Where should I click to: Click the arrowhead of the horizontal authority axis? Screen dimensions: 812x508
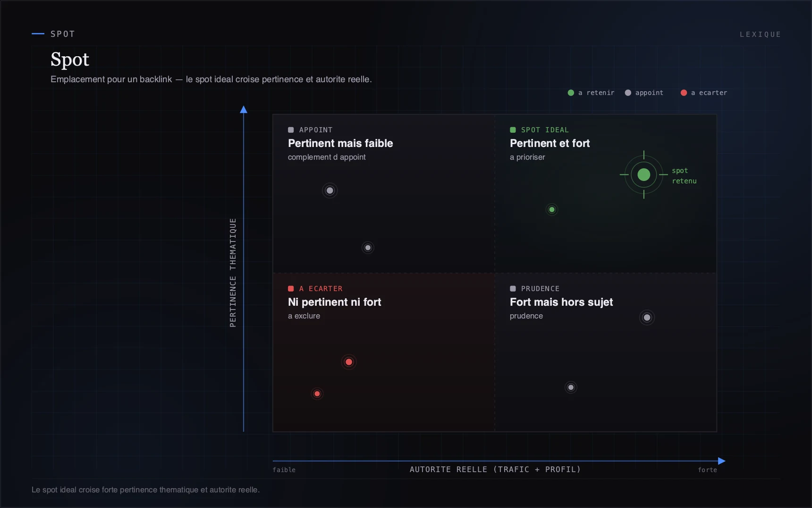tap(722, 461)
